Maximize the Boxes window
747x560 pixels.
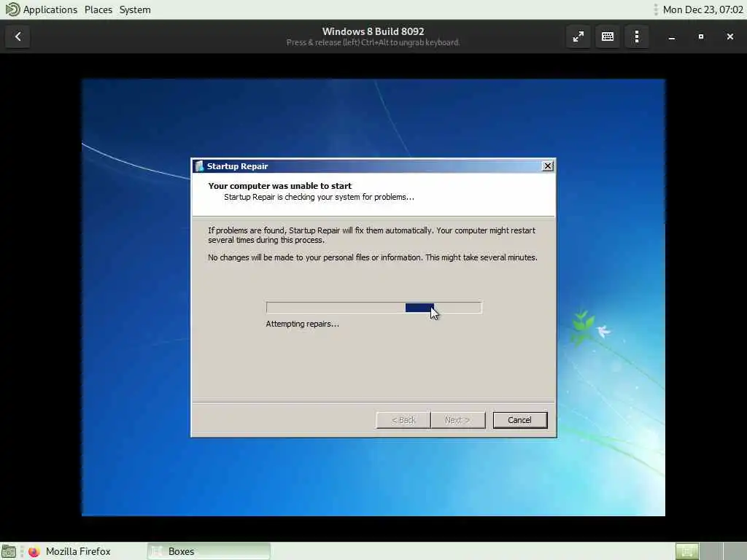coord(701,36)
